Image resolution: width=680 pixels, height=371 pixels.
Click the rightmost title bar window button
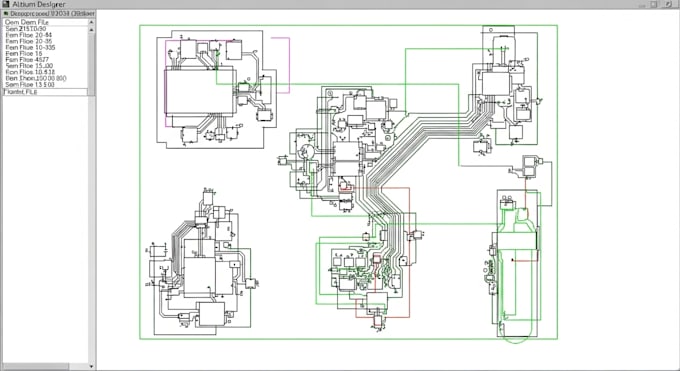tap(668, 4)
